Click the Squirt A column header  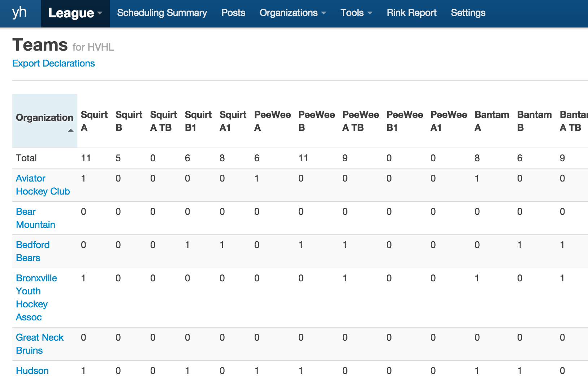94,121
